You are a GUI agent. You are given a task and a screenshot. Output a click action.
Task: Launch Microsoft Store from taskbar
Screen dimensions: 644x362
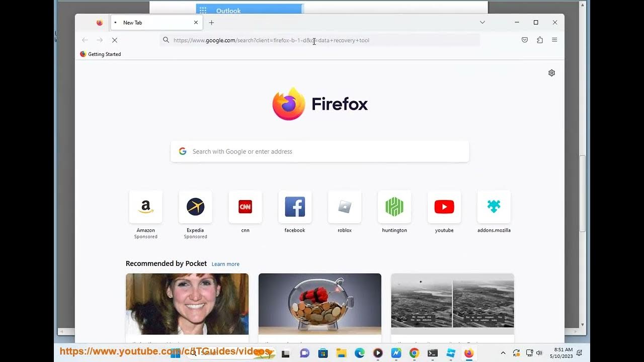coord(323,353)
